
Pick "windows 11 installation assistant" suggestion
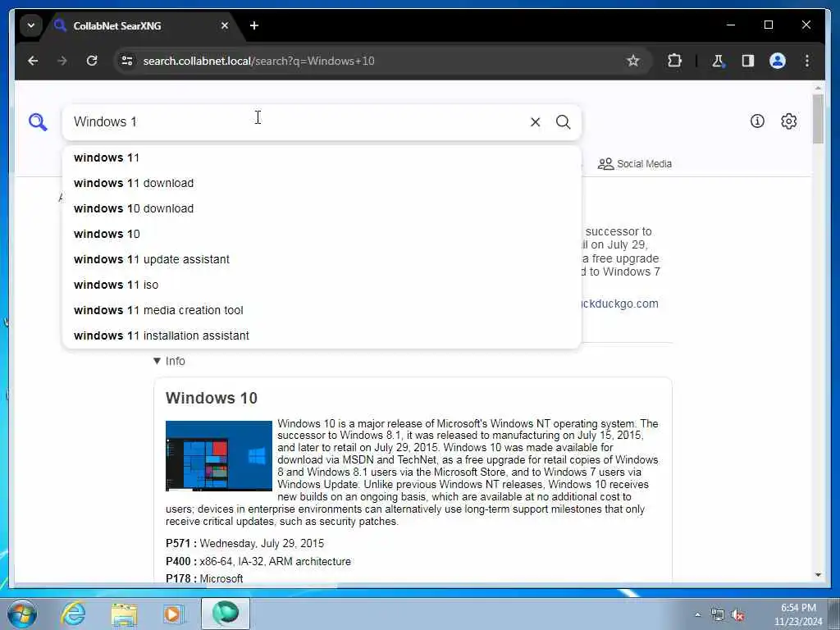322,336
